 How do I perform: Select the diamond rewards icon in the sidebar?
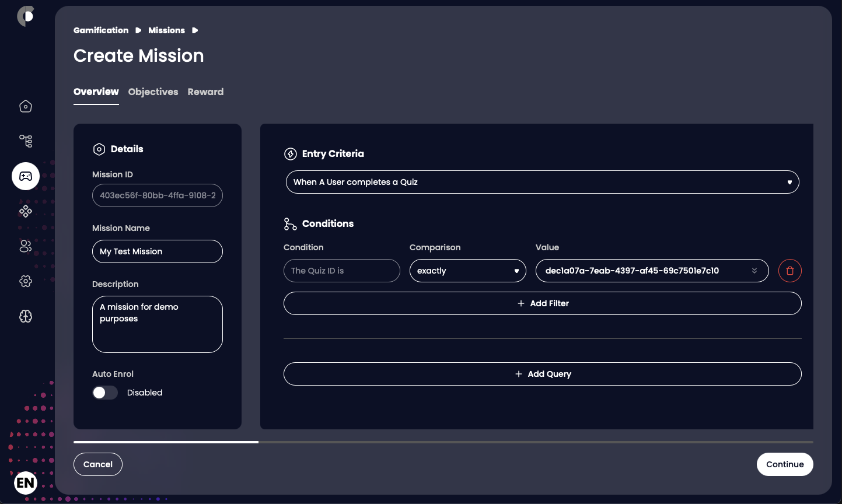pyautogui.click(x=25, y=211)
